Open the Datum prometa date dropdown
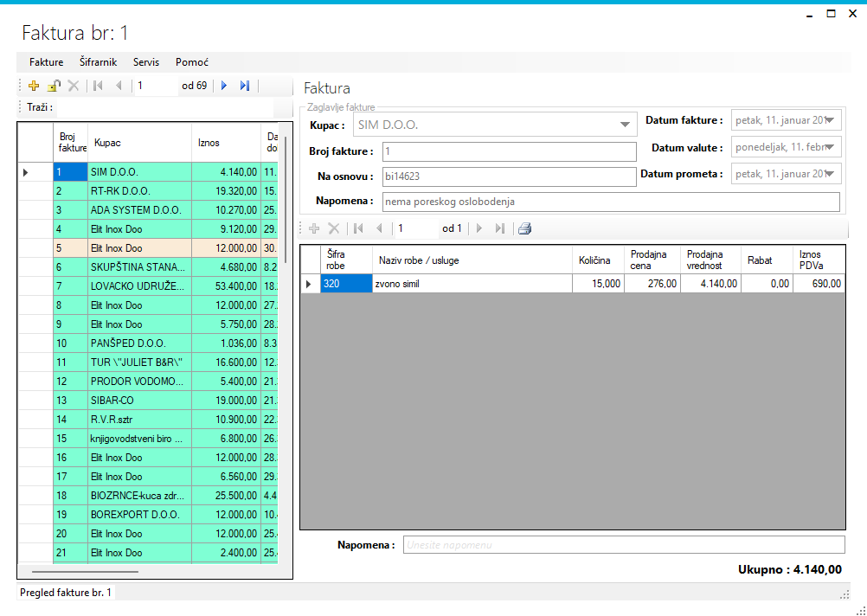 831,174
